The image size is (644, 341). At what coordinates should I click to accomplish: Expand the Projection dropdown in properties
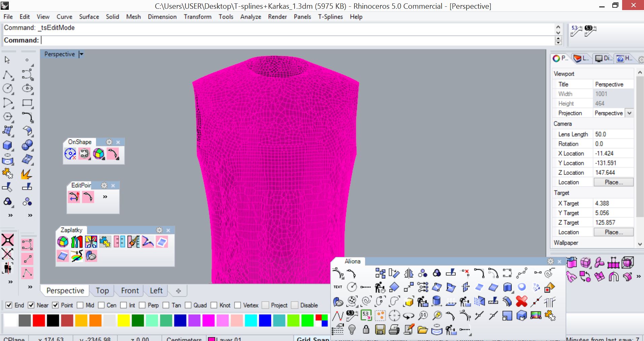[x=629, y=113]
